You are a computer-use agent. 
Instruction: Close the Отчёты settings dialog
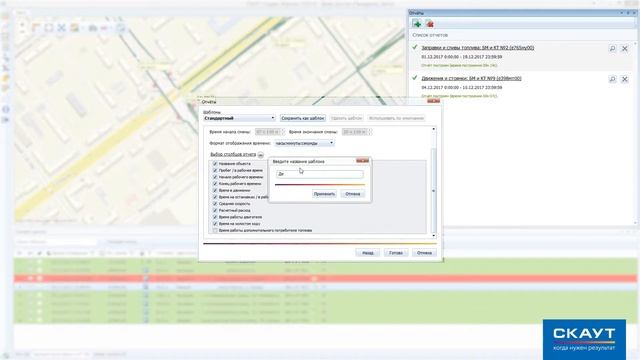(433, 101)
